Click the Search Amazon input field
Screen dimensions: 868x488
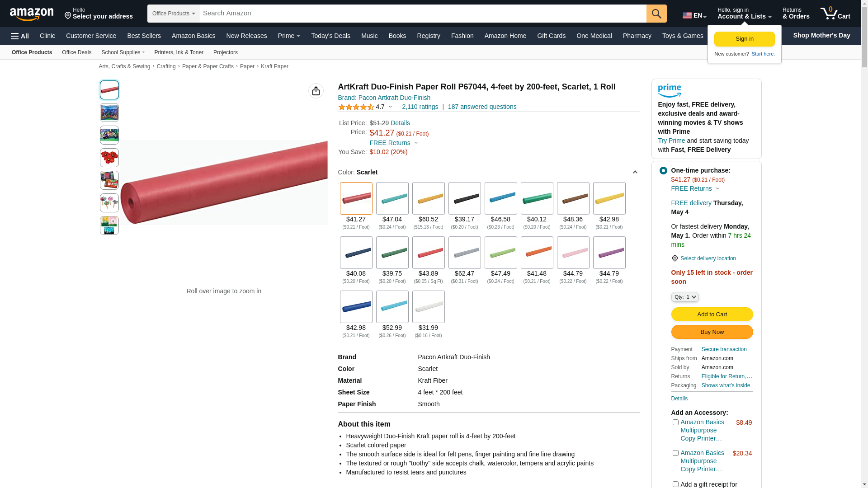(422, 14)
